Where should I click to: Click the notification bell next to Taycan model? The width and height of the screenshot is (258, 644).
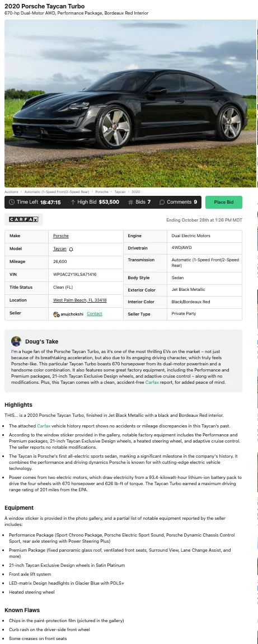[x=71, y=250]
